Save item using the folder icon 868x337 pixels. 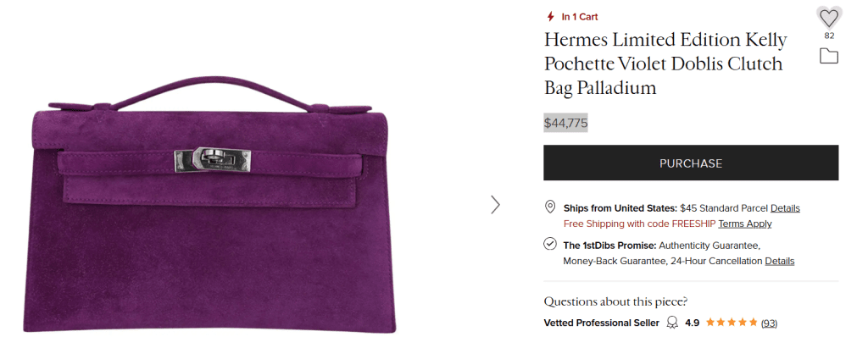(829, 56)
